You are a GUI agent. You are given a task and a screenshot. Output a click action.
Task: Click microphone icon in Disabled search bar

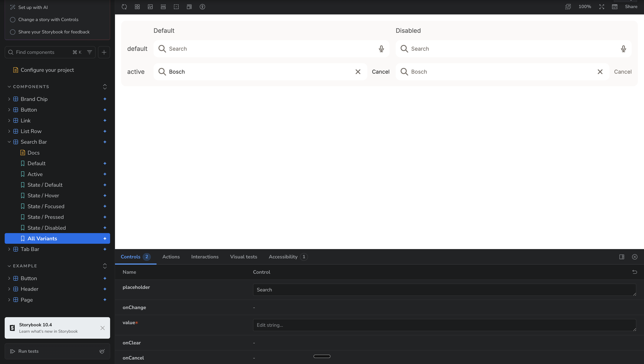pyautogui.click(x=623, y=49)
